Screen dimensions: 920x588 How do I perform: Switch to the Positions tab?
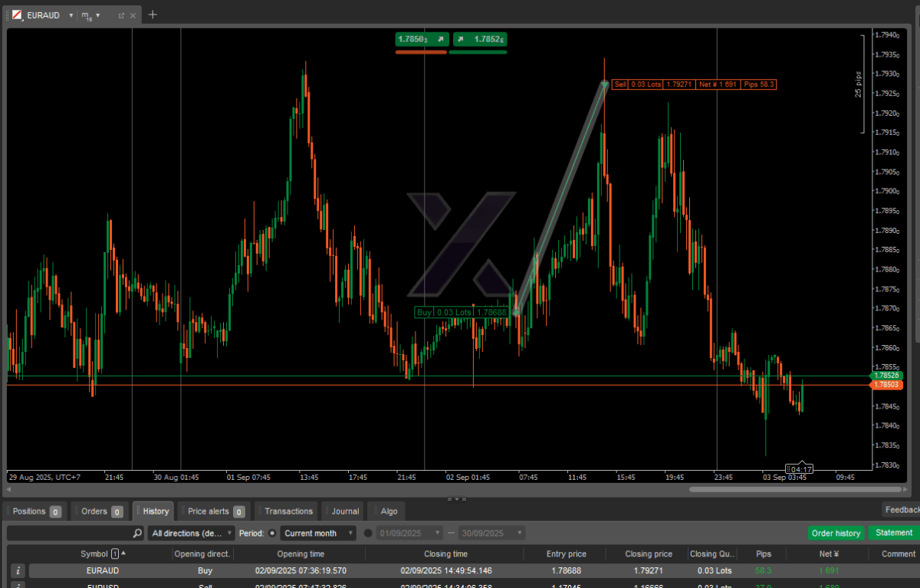[35, 511]
